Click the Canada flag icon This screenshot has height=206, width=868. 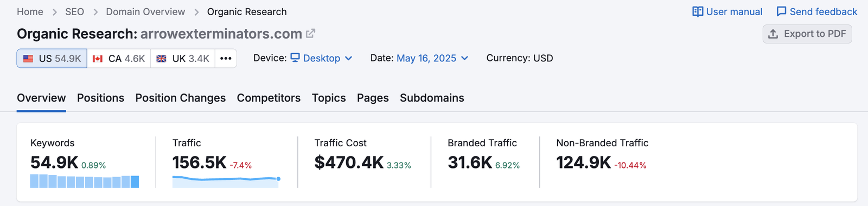pyautogui.click(x=98, y=59)
